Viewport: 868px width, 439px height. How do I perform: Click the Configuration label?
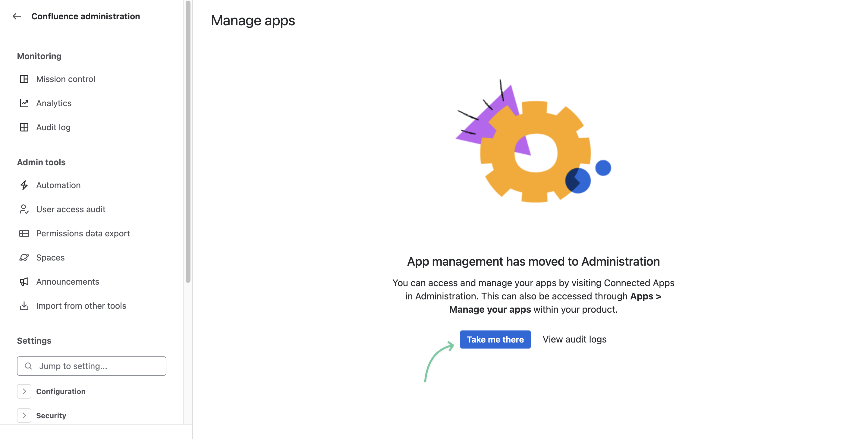pos(61,391)
